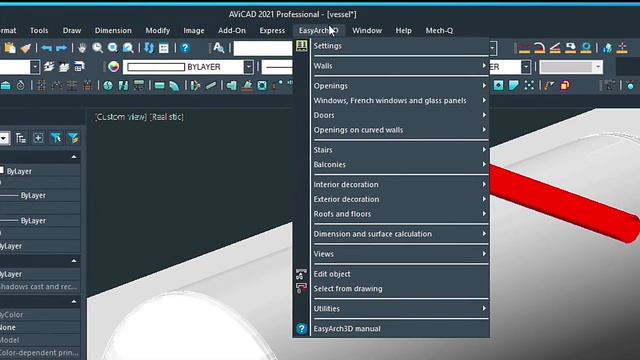This screenshot has height=360, width=640.
Task: Open the Modify menu
Action: pos(158,31)
